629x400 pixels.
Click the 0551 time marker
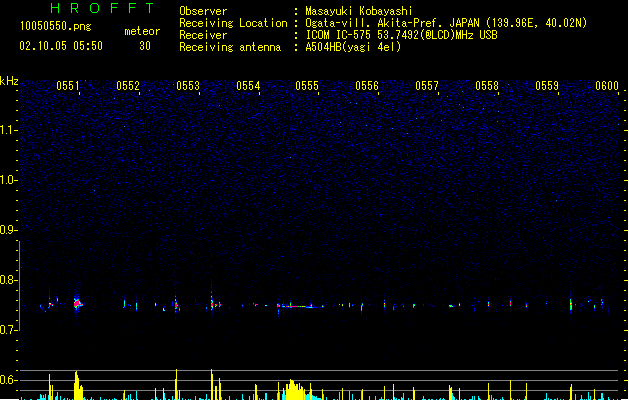(68, 86)
